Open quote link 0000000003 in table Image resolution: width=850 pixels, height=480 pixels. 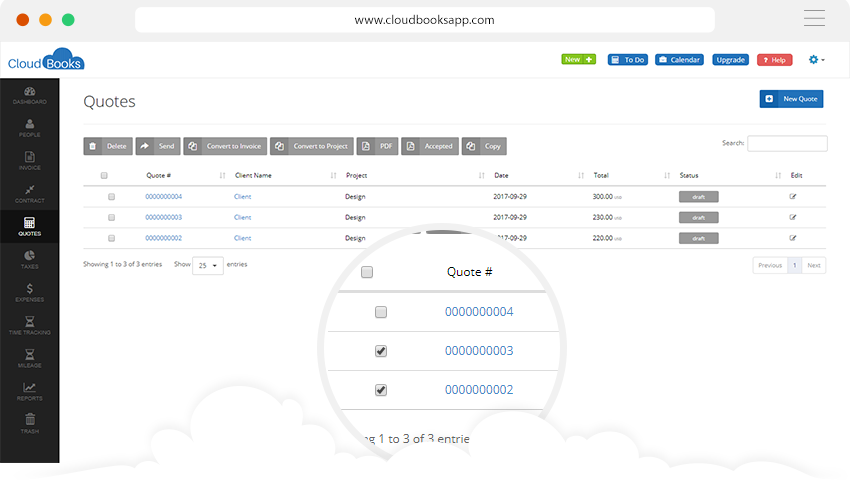[x=164, y=217]
